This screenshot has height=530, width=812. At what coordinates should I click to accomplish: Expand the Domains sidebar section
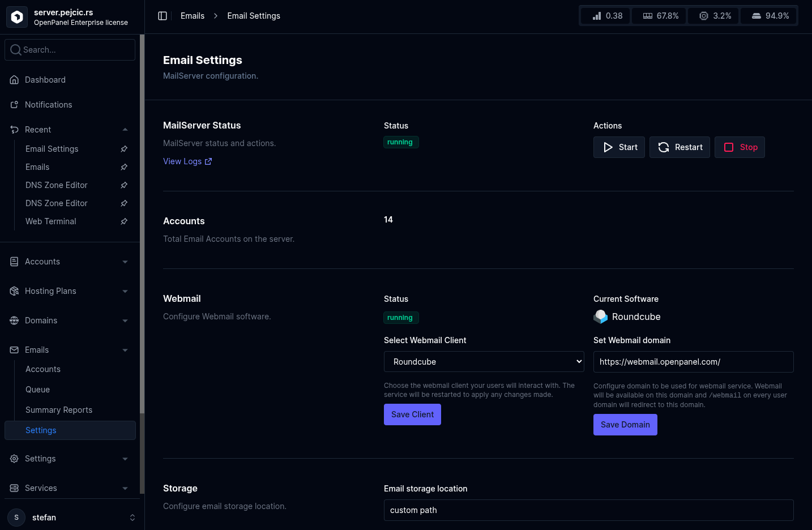tap(125, 320)
